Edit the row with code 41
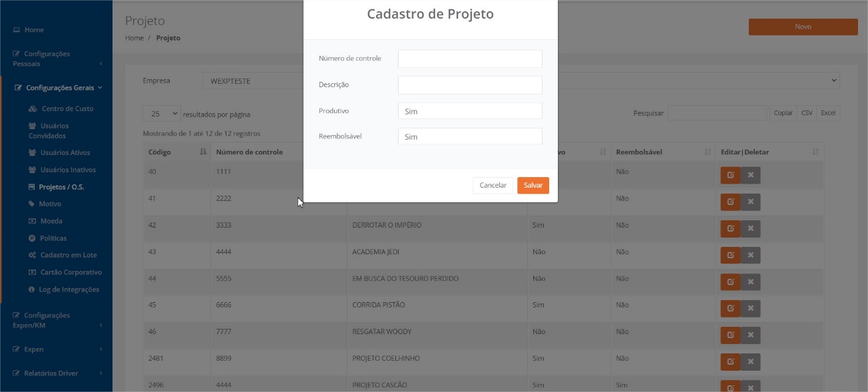The width and height of the screenshot is (868, 392). click(730, 202)
